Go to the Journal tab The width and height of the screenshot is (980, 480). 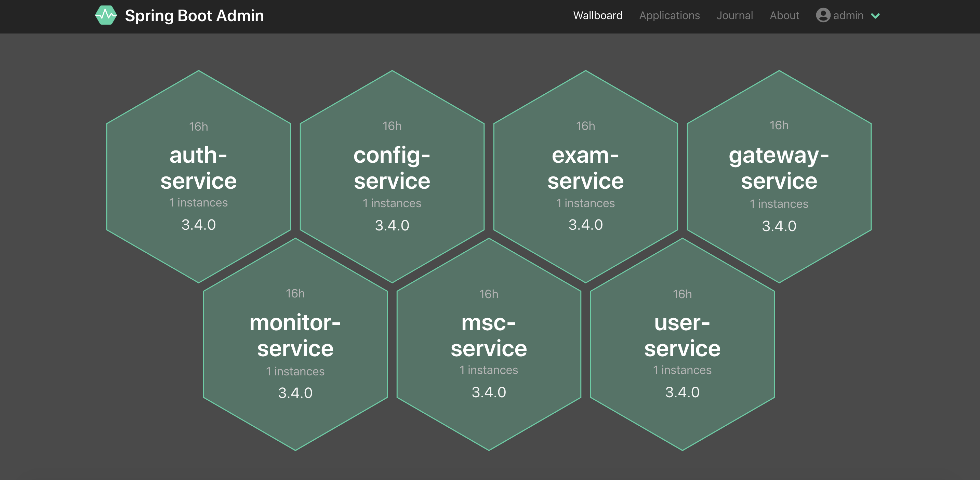pyautogui.click(x=734, y=15)
